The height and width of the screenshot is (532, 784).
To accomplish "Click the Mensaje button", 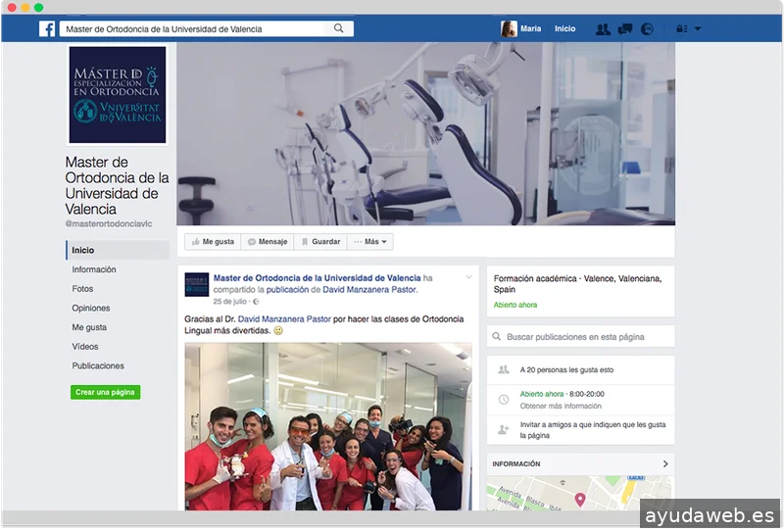I will (x=267, y=242).
